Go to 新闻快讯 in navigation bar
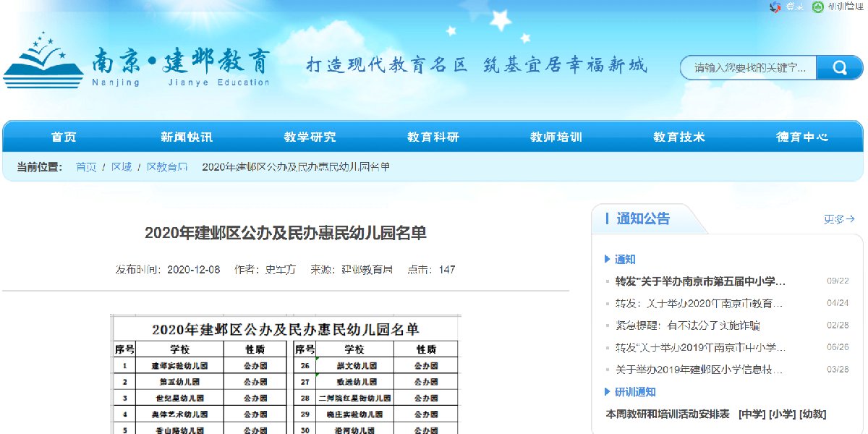The width and height of the screenshot is (868, 434). 187,137
